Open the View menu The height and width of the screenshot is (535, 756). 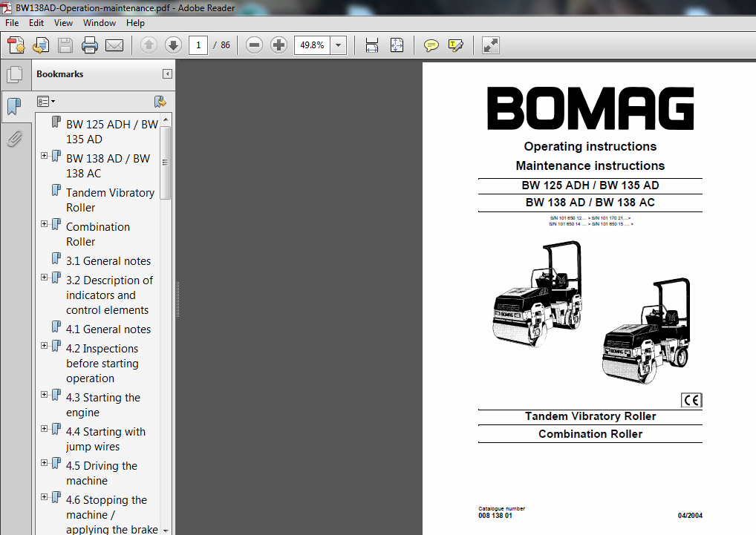click(x=63, y=23)
